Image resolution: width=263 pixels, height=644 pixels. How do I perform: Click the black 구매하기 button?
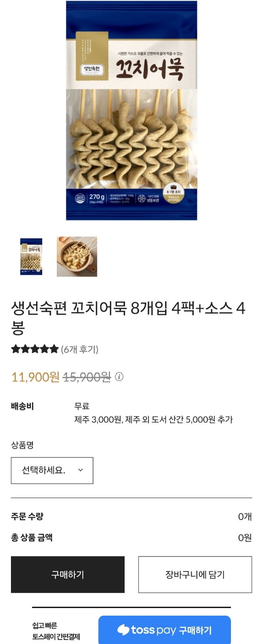click(68, 575)
